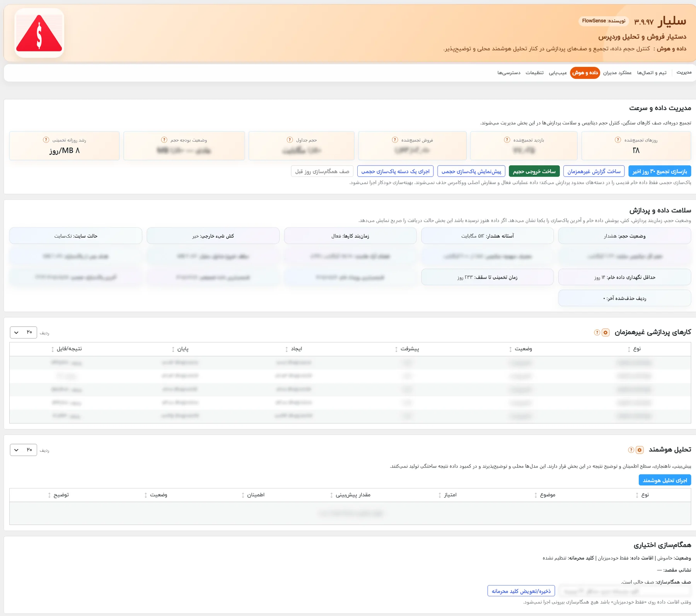Select the داده و هوش tab
Screen dimensions: 696x616
(x=585, y=73)
